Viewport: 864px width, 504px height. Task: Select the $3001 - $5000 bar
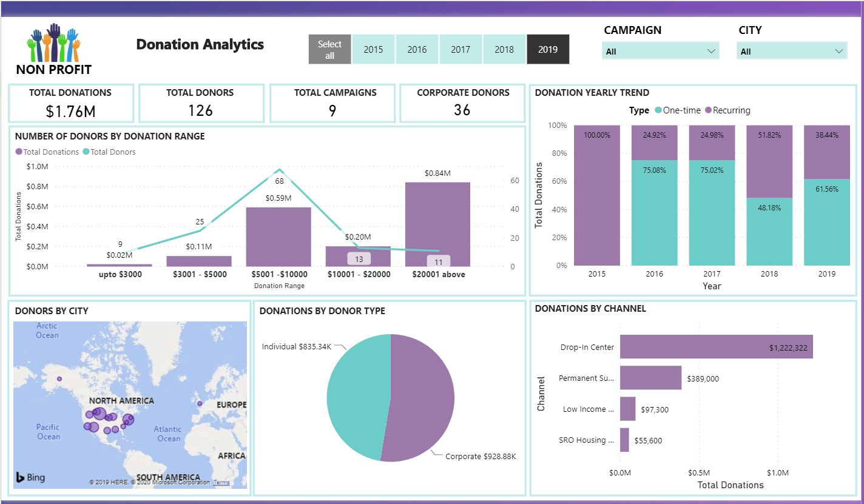(x=199, y=261)
